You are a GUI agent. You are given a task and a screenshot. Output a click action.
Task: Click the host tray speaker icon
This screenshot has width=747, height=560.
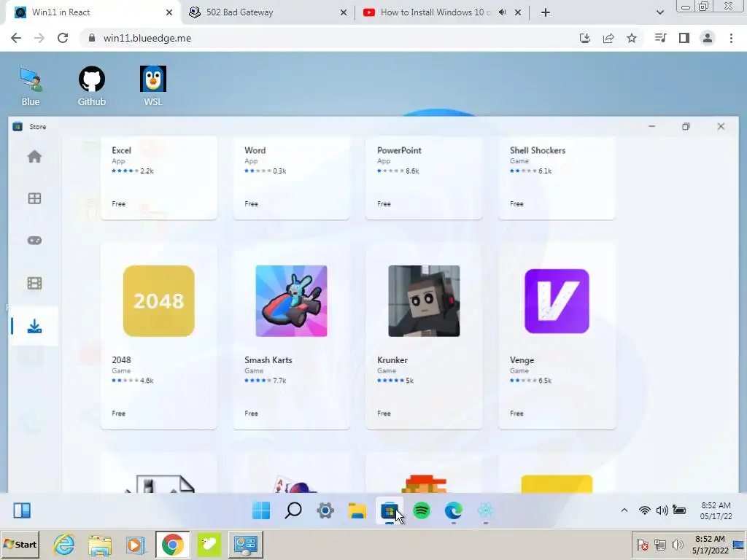pyautogui.click(x=678, y=544)
